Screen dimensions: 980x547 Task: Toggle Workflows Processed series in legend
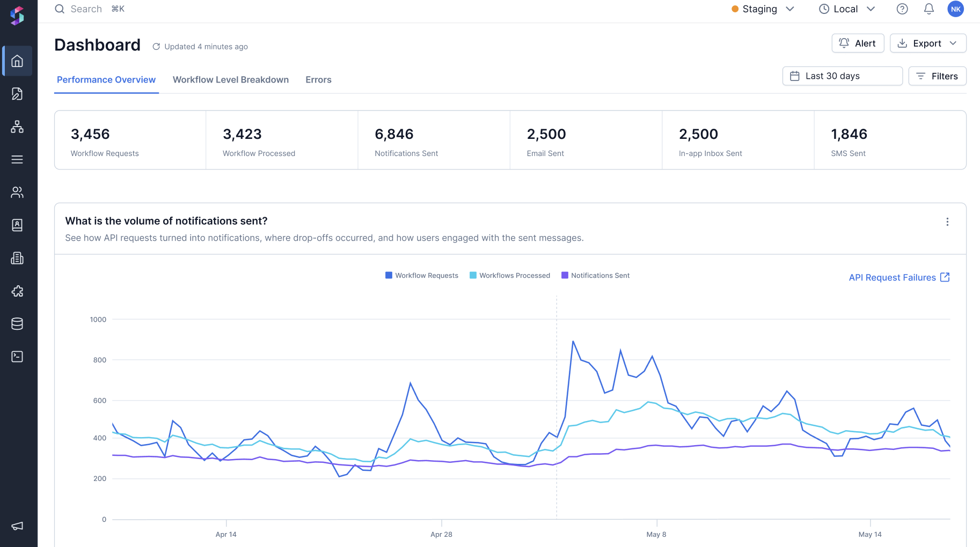(510, 276)
